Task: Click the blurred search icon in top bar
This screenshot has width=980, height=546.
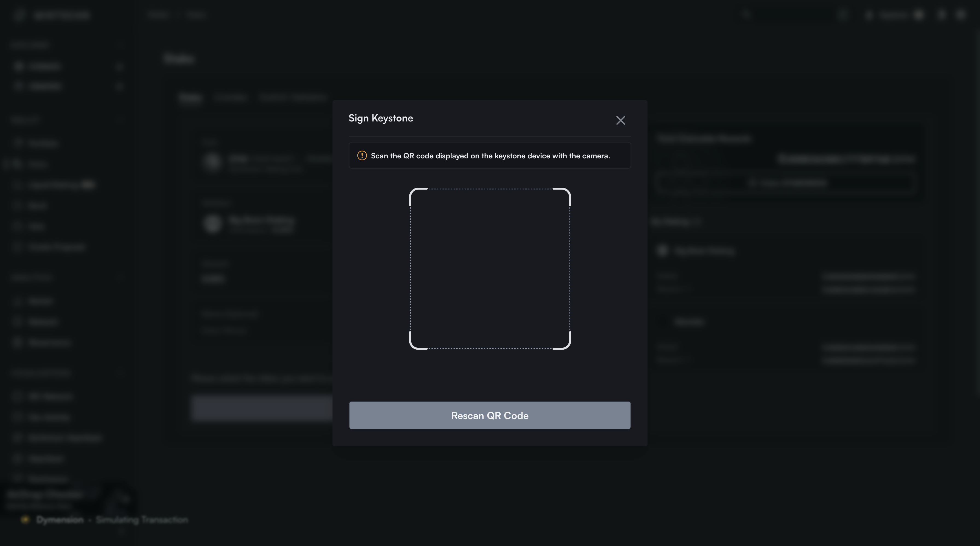Action: click(x=746, y=15)
